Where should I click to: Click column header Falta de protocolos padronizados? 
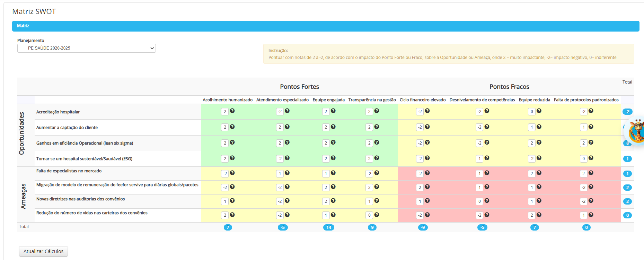tap(586, 100)
